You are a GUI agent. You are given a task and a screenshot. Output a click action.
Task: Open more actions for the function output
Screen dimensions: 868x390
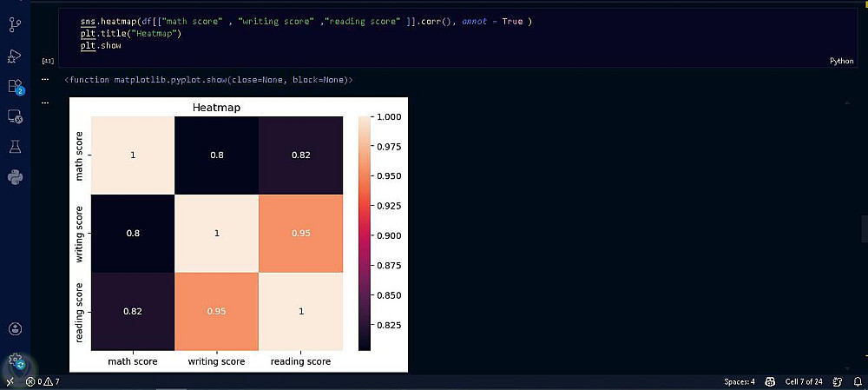[x=45, y=80]
